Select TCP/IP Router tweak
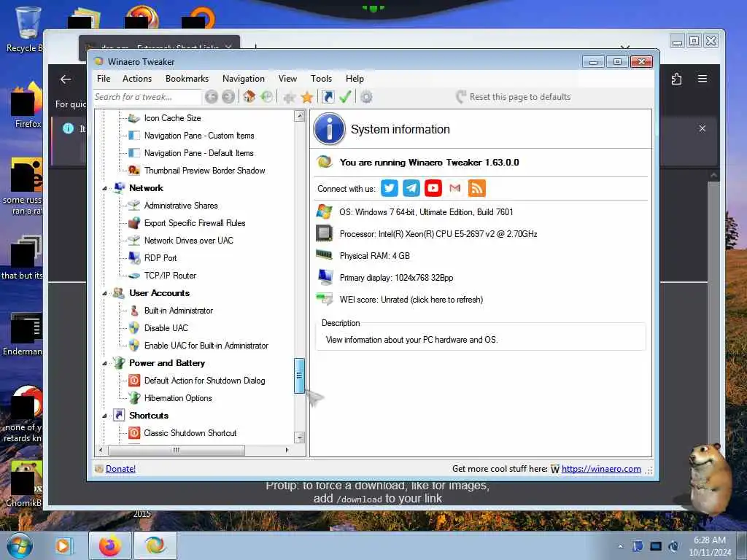Viewport: 747px width, 560px height. tap(170, 276)
